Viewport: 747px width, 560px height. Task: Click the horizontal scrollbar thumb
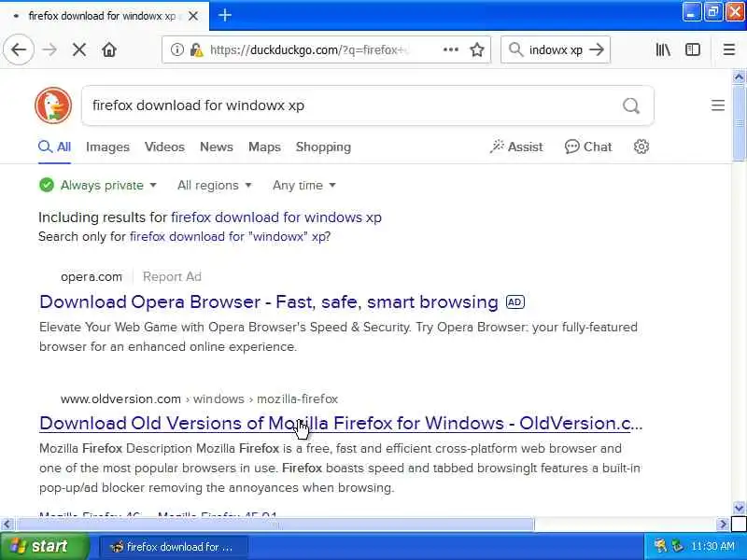[x=275, y=525]
